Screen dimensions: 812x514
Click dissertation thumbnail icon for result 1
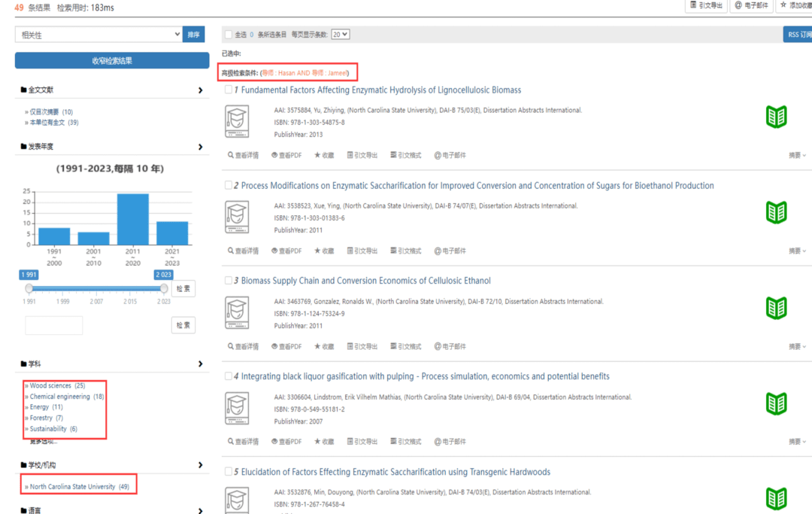237,121
